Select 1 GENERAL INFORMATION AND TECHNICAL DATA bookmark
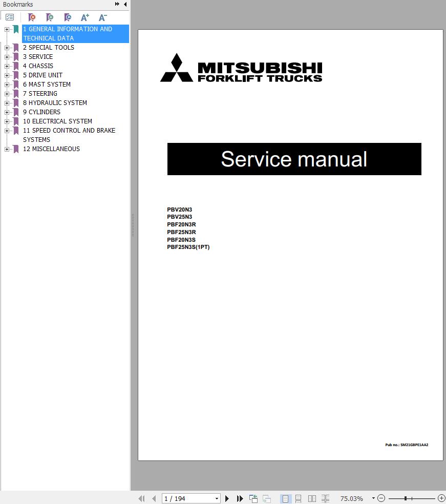Screen dimensions: 446x504 tap(75, 34)
